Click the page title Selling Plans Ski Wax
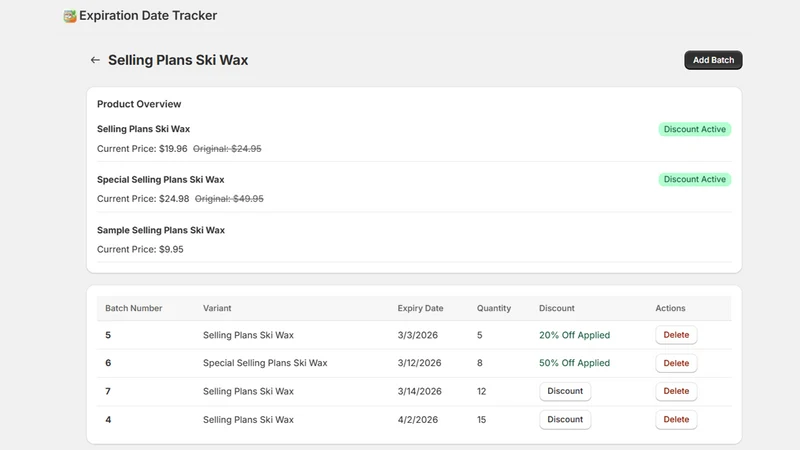800x450 pixels. 178,60
